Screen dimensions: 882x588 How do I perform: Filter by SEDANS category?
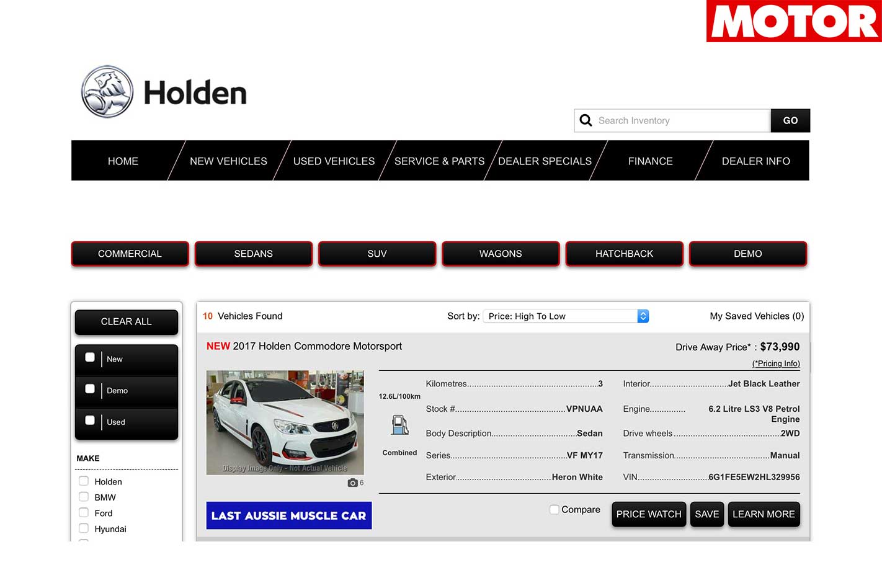(x=253, y=254)
